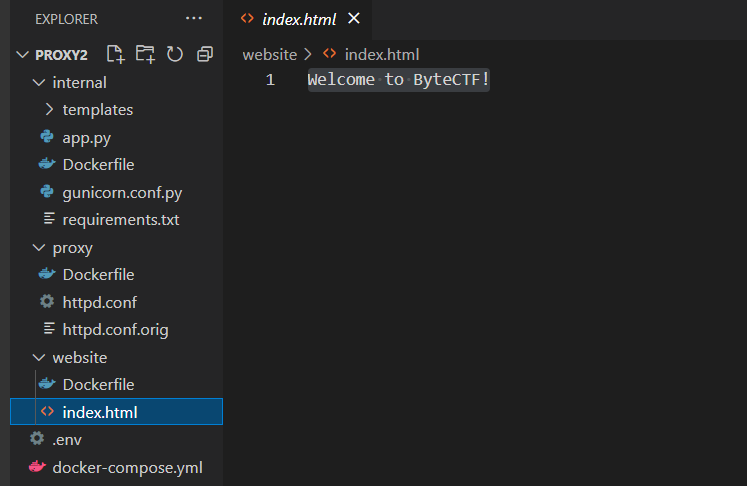Collapse the website folder
The image size is (747, 486).
click(40, 357)
